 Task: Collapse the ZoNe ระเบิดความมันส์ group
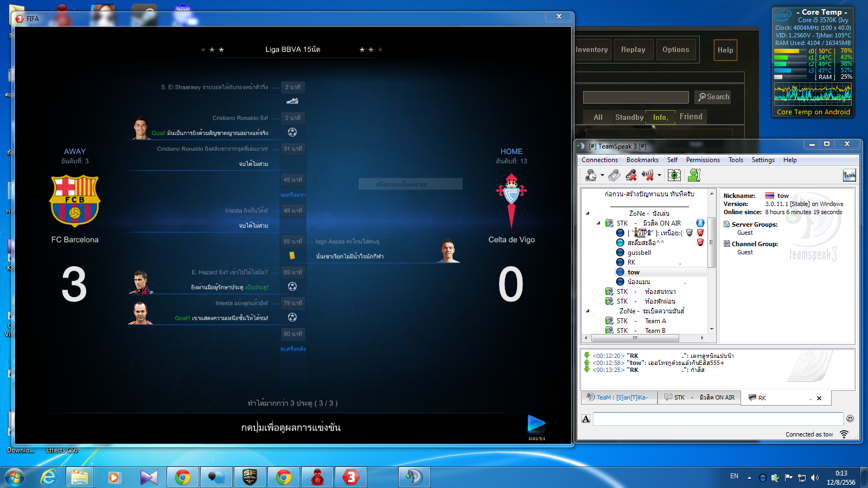pyautogui.click(x=588, y=311)
